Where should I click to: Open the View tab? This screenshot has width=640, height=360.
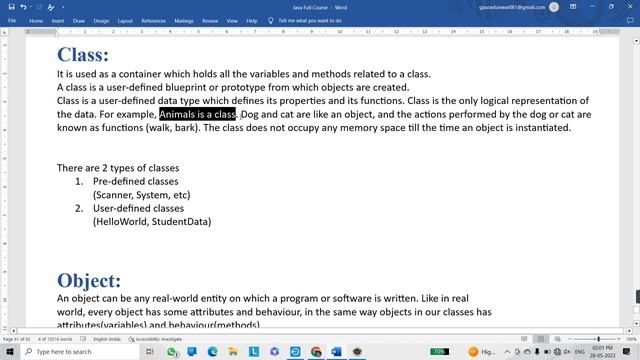[232, 20]
